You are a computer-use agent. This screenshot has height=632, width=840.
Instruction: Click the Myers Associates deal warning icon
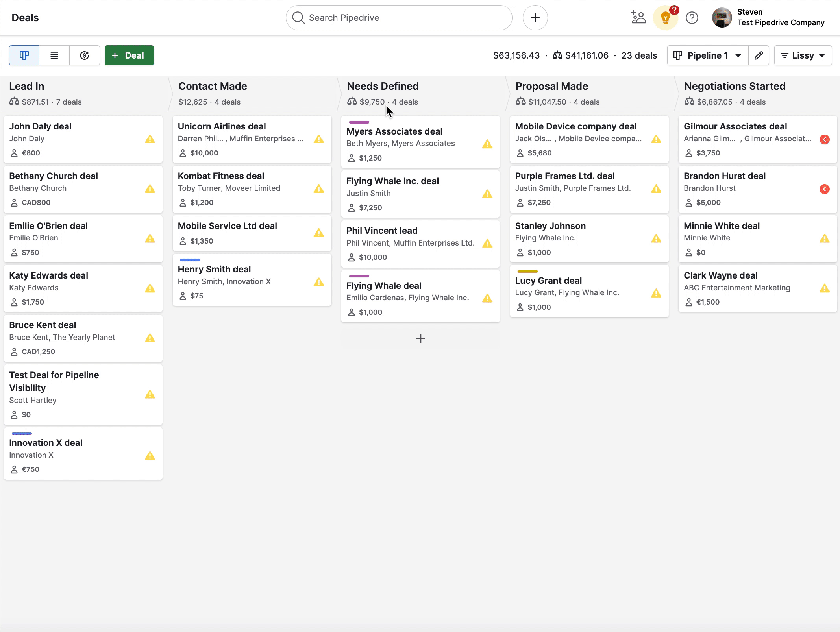point(487,144)
